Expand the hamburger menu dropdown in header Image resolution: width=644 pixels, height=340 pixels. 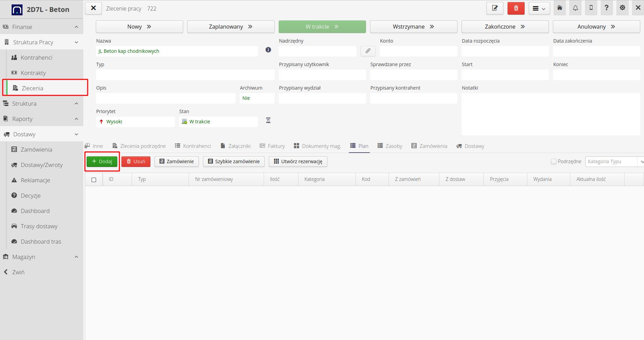(x=539, y=9)
